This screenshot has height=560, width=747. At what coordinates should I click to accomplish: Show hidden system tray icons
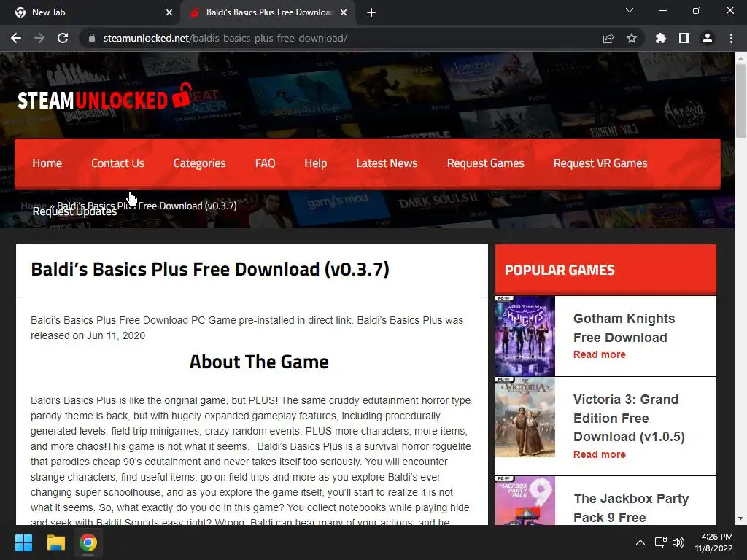[640, 542]
